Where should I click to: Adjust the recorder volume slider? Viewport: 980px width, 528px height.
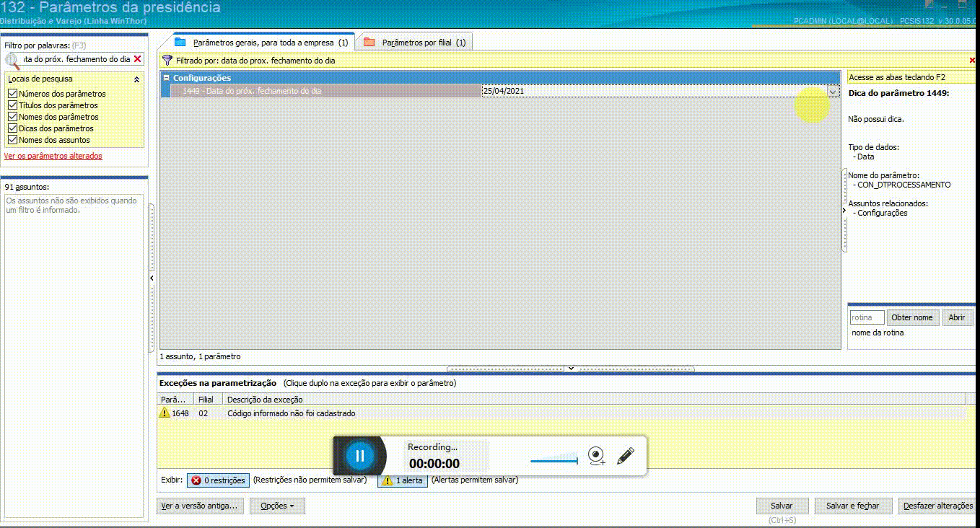554,460
